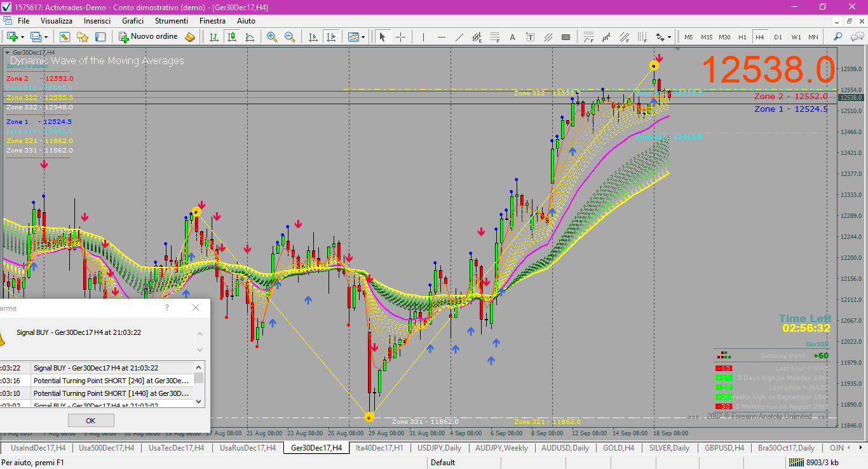Open the Navigator star-folder icon
The width and height of the screenshot is (868, 469).
click(83, 37)
